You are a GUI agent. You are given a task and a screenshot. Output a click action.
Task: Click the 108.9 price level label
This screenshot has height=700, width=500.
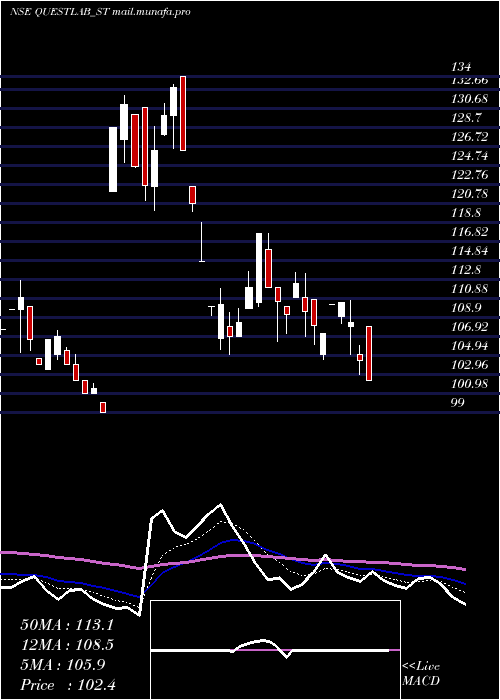(467, 308)
